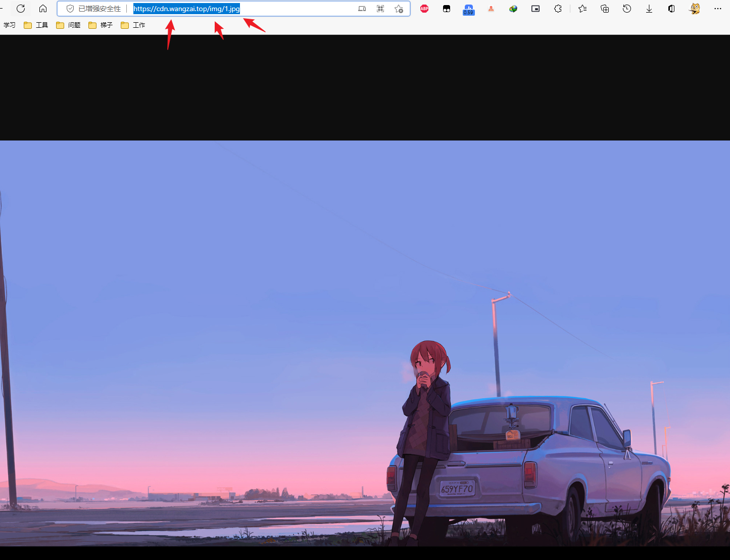Open the 工具 bookmarks folder
The width and height of the screenshot is (730, 560).
click(x=36, y=25)
